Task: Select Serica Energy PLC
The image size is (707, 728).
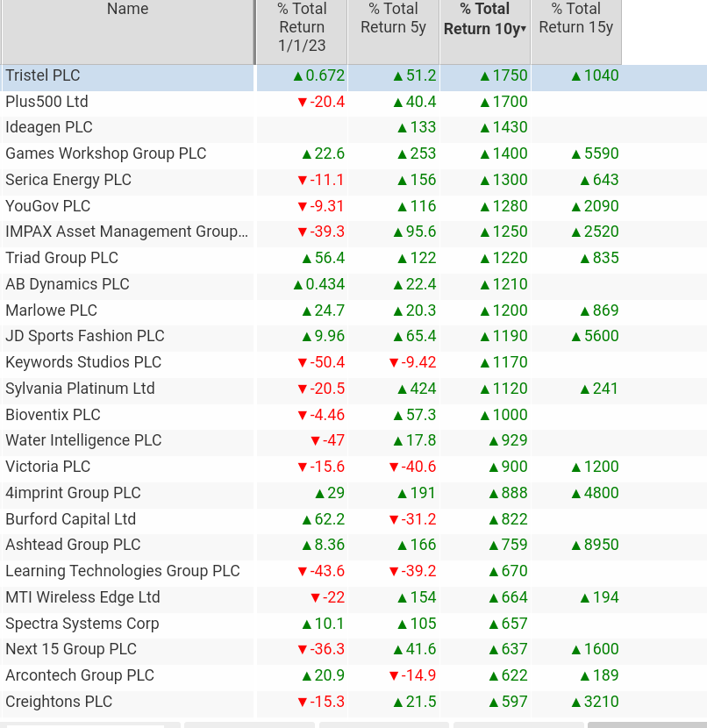Action: (68, 180)
